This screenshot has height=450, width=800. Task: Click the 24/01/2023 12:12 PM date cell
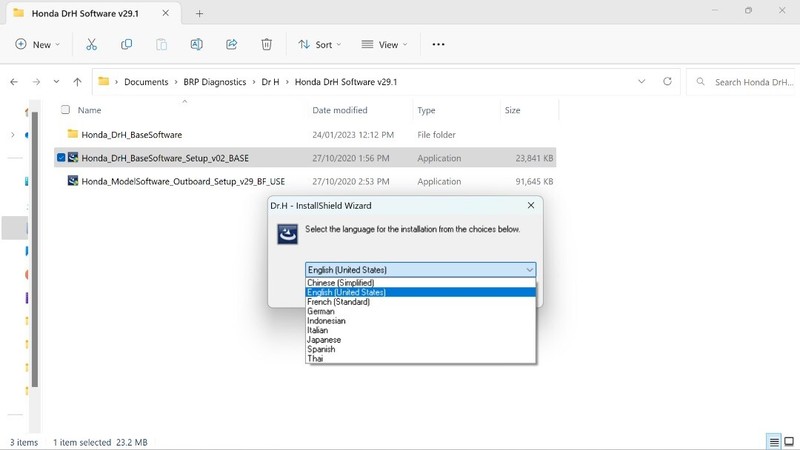point(353,135)
